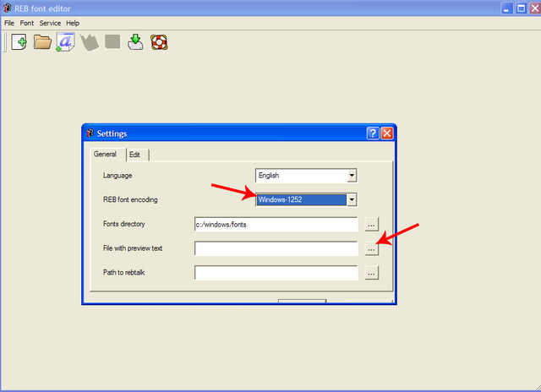Screen dimensions: 541x392
Task: Click the Settings dialog help question-mark button
Action: (x=373, y=133)
